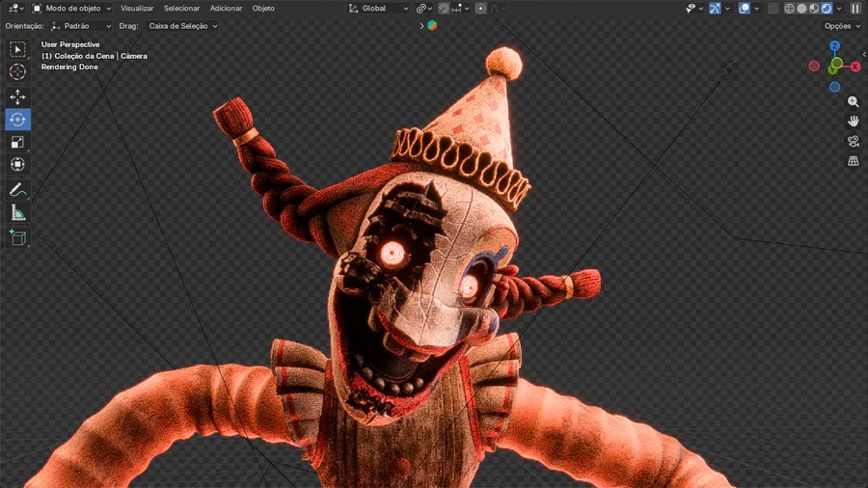Click the red X axis gizmo ball
This screenshot has width=868, height=488.
pyautogui.click(x=855, y=67)
